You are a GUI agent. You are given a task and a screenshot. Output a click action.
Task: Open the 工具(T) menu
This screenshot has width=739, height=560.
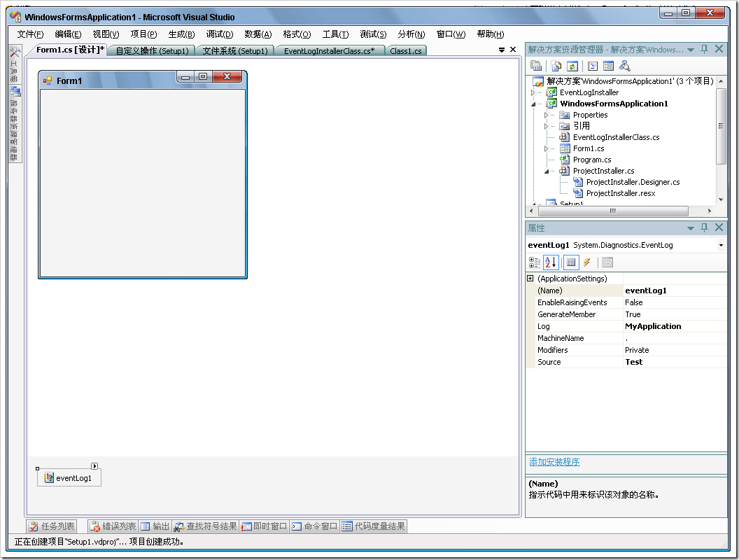336,34
